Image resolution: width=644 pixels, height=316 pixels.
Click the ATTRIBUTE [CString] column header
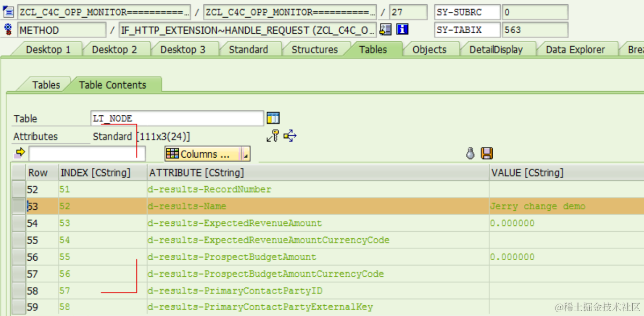[318, 172]
